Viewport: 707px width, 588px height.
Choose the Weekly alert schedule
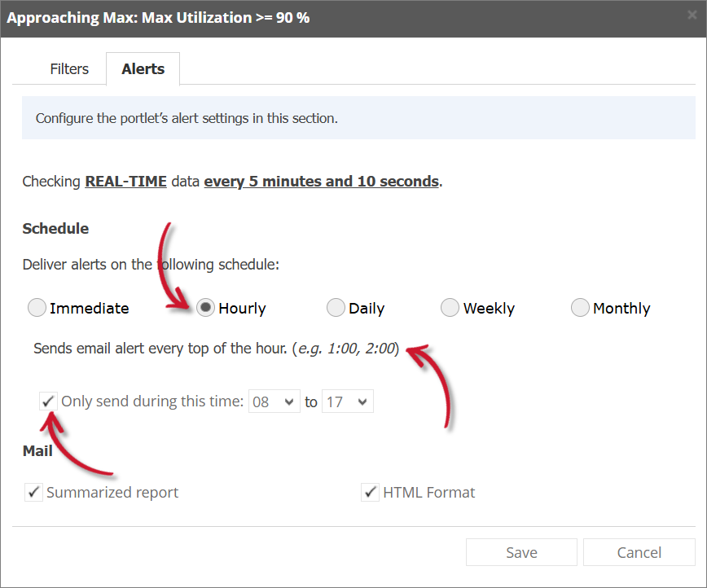tap(450, 308)
